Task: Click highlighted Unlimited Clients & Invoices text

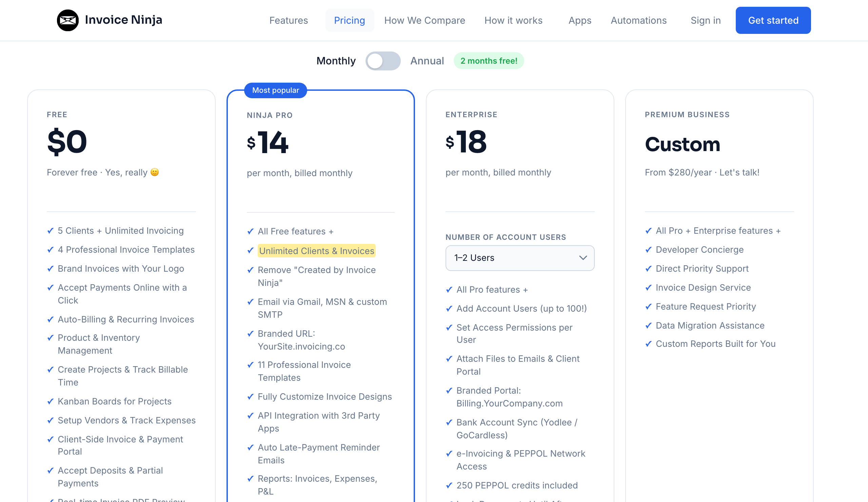Action: point(316,251)
